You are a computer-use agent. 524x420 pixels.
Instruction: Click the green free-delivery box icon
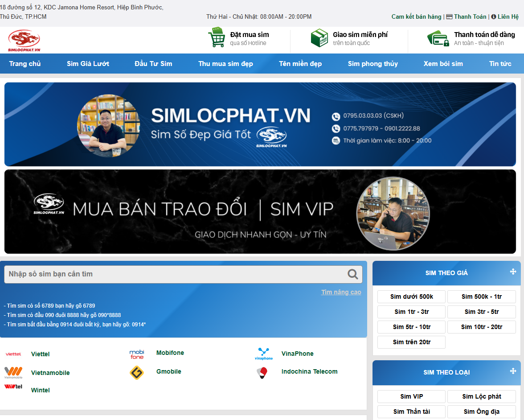[x=319, y=38]
